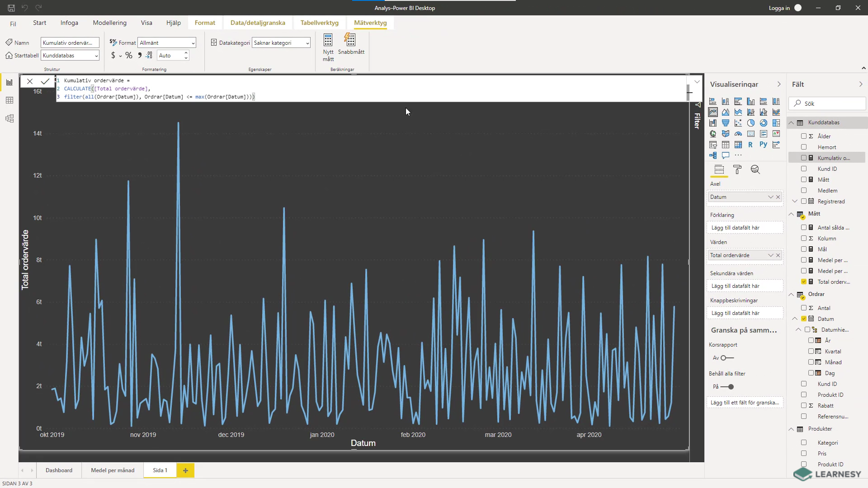Select the funnel chart visualization

(726, 123)
